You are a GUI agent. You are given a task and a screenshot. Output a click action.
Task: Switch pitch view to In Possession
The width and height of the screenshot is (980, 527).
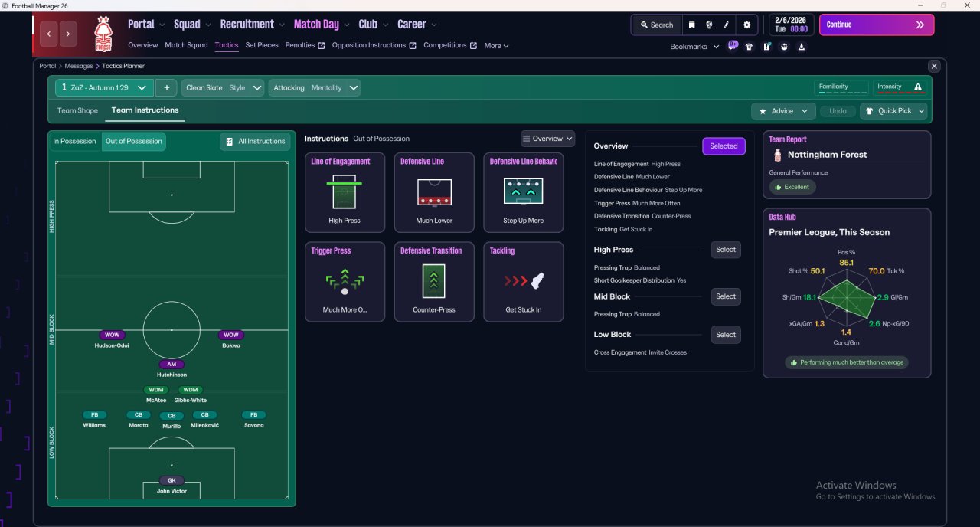[x=74, y=141]
